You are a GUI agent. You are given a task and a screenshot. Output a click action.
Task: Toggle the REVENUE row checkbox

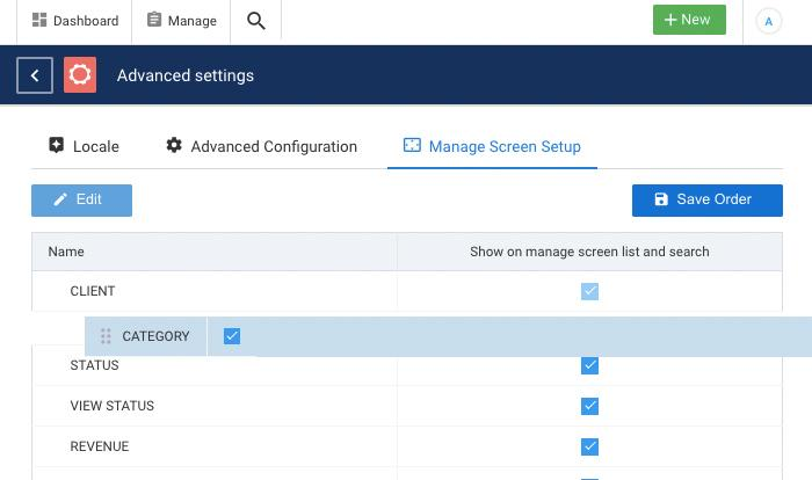click(x=589, y=446)
